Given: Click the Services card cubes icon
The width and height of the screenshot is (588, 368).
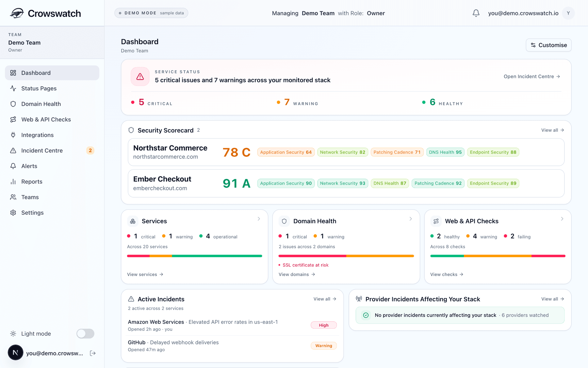Looking at the screenshot, I should pyautogui.click(x=133, y=221).
